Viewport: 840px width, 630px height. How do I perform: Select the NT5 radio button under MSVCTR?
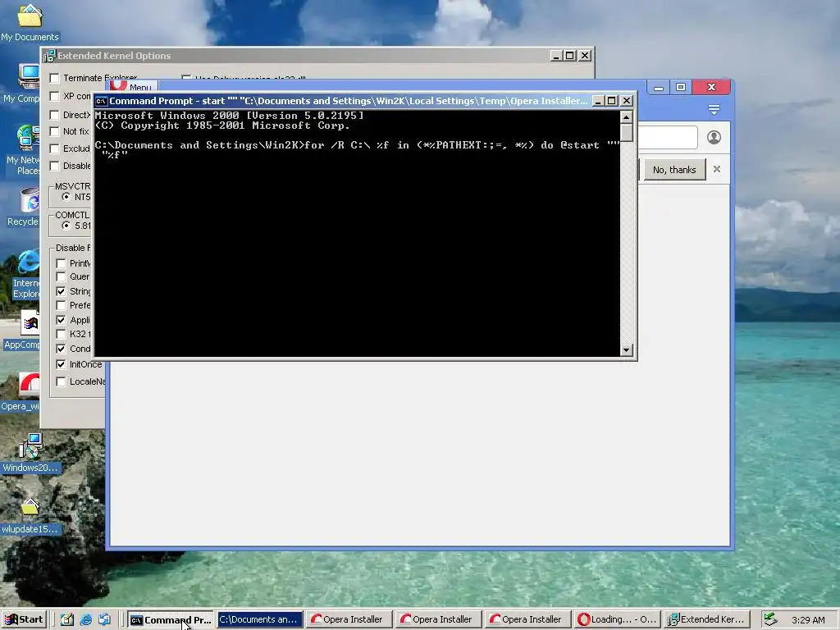tap(66, 197)
